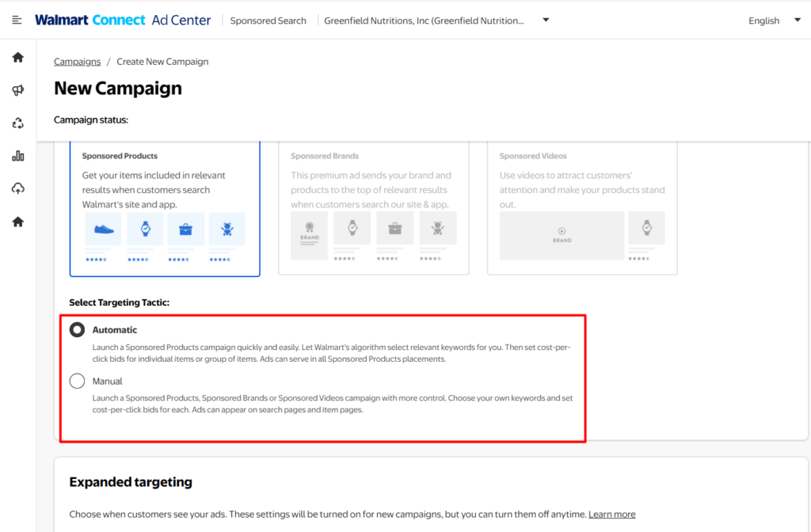The width and height of the screenshot is (811, 532).
Task: Open the English language dropdown
Action: 798,20
